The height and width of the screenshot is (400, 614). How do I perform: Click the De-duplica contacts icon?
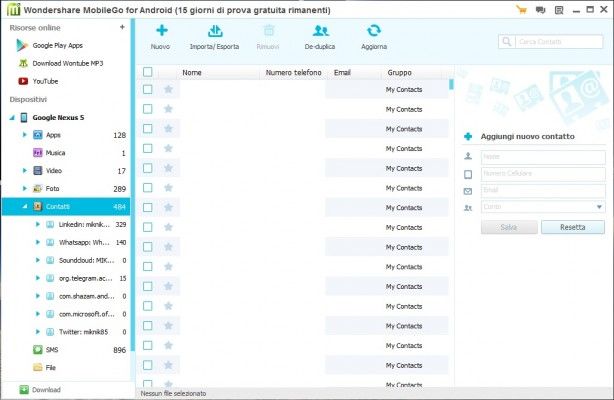(x=320, y=31)
